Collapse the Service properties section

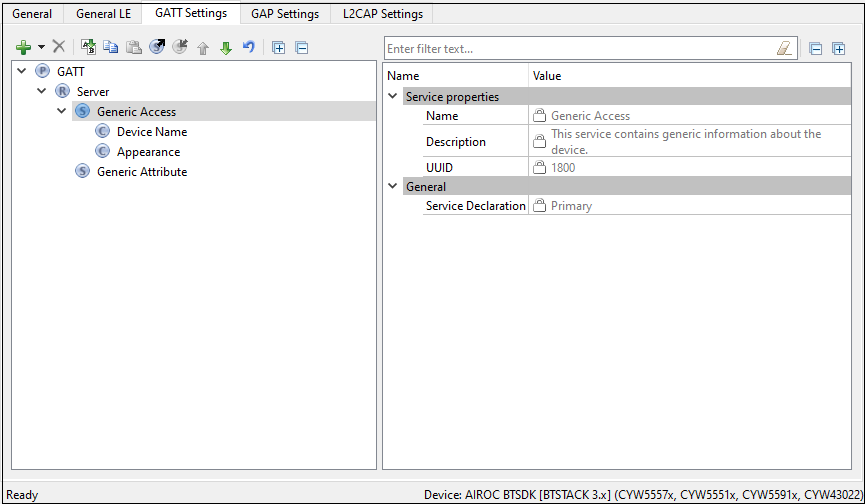[x=392, y=97]
